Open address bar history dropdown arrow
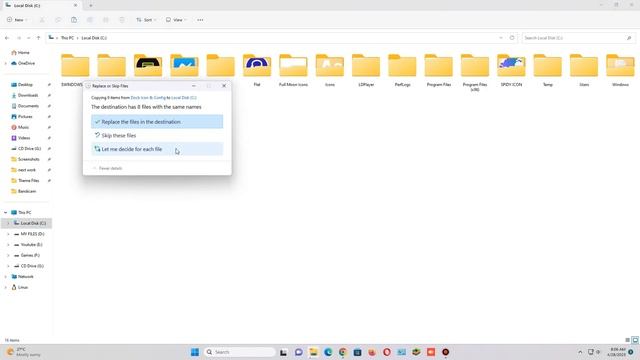Viewport: 640px width, 360px height. pos(501,38)
